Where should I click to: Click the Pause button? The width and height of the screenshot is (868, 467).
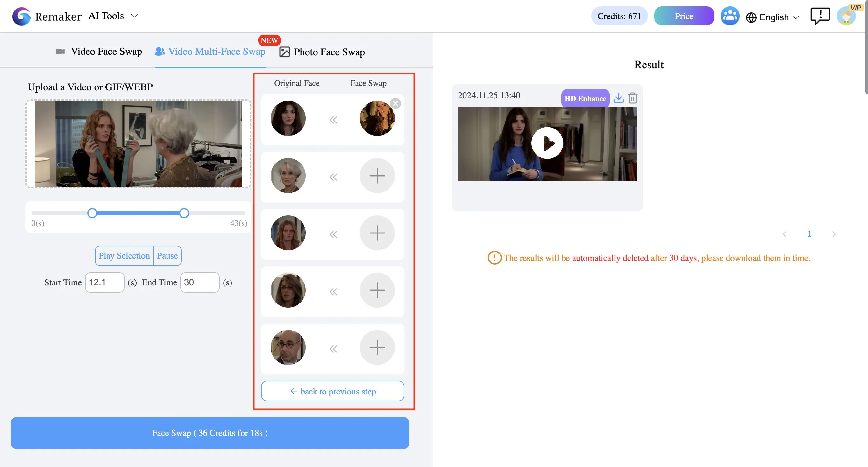click(167, 256)
